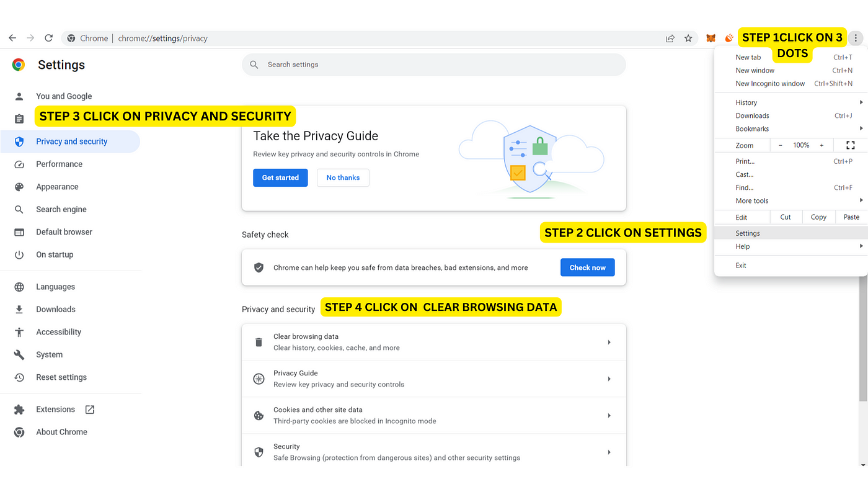Click the On startup power icon
This screenshot has width=868, height=489.
(x=19, y=255)
